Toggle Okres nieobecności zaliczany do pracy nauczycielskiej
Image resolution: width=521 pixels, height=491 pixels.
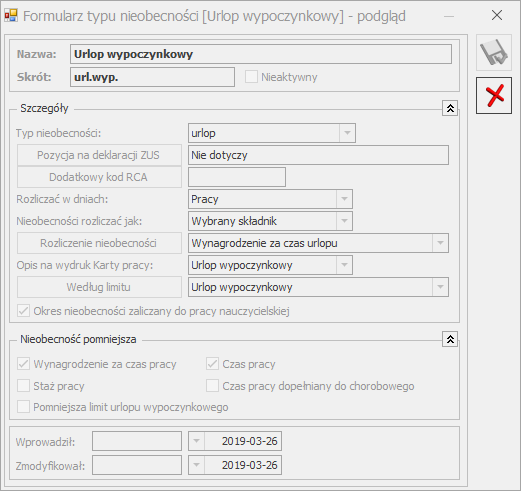pyautogui.click(x=23, y=311)
